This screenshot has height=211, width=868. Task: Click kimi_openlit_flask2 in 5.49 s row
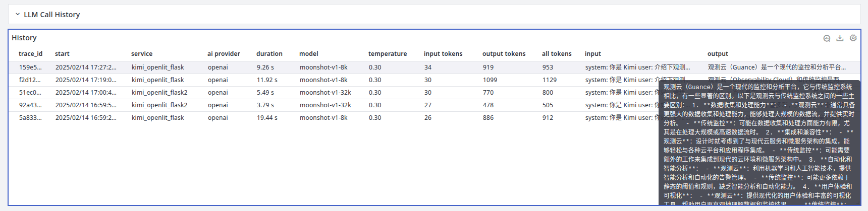click(x=159, y=93)
